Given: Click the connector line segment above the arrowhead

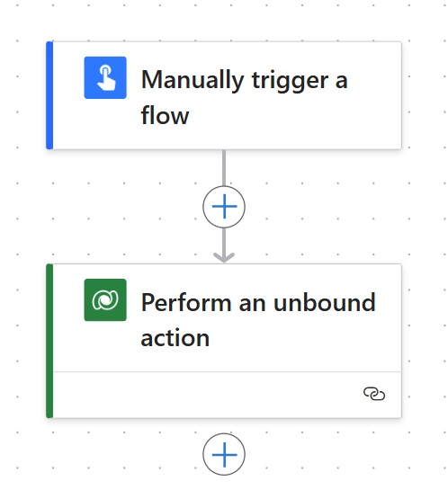Looking at the screenshot, I should [x=224, y=240].
